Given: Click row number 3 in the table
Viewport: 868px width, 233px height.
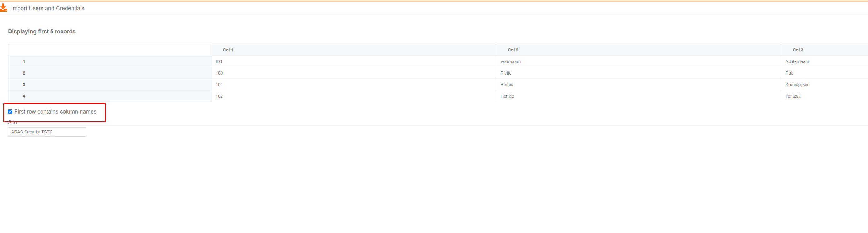Looking at the screenshot, I should coord(110,85).
